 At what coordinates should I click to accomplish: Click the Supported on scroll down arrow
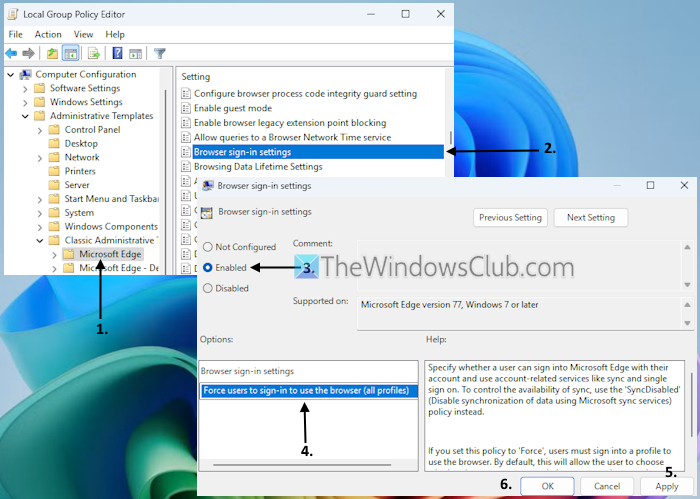pos(688,323)
